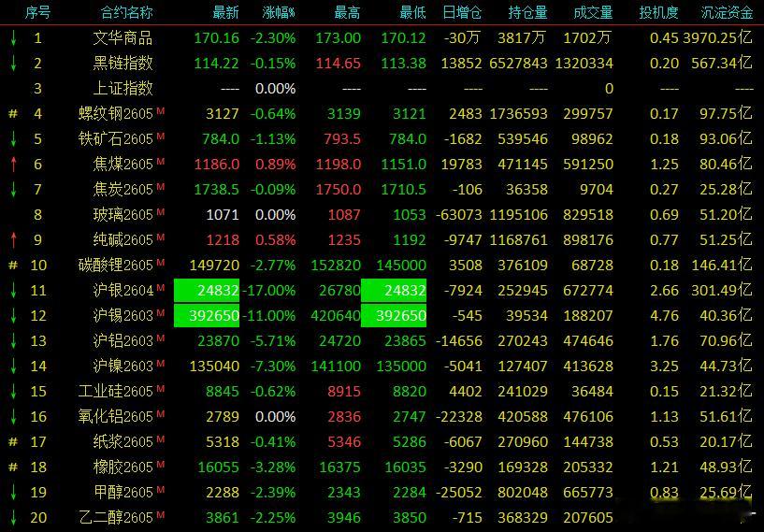Click the green down arrow on 沪铝2603 row
This screenshot has width=764, height=532.
14,341
